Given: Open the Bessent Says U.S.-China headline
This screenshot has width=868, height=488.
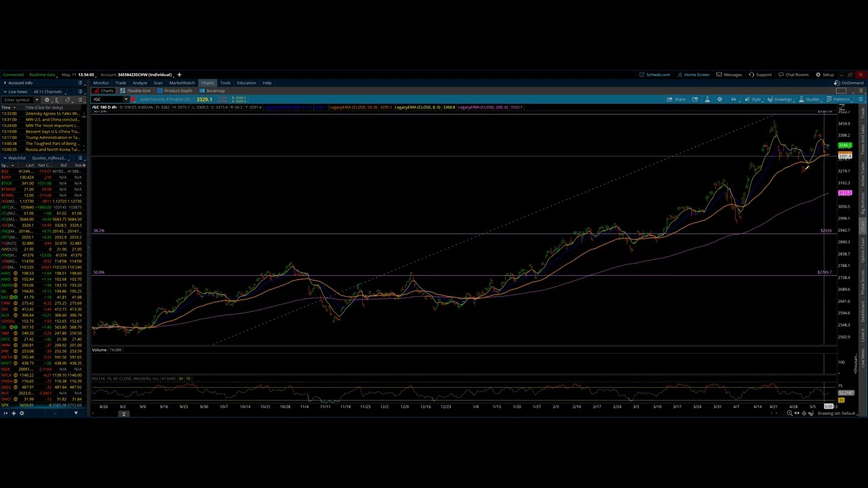Looking at the screenshot, I should 52,131.
